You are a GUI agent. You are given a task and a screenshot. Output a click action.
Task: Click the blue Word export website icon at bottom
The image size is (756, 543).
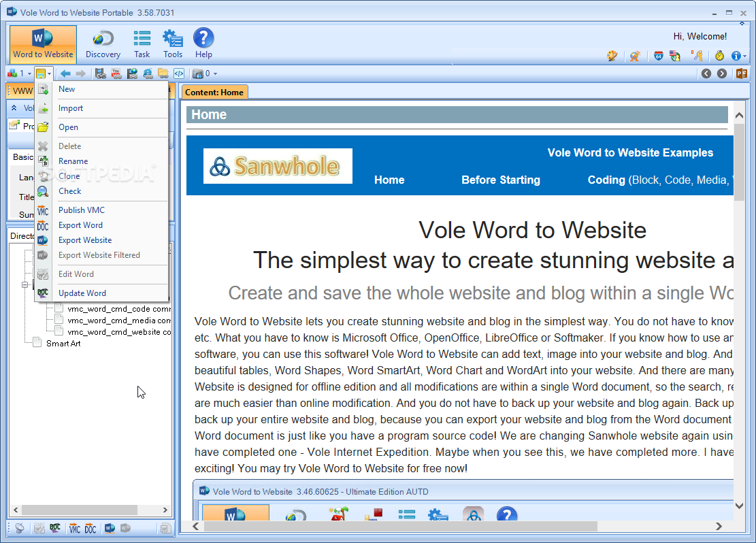click(x=110, y=529)
